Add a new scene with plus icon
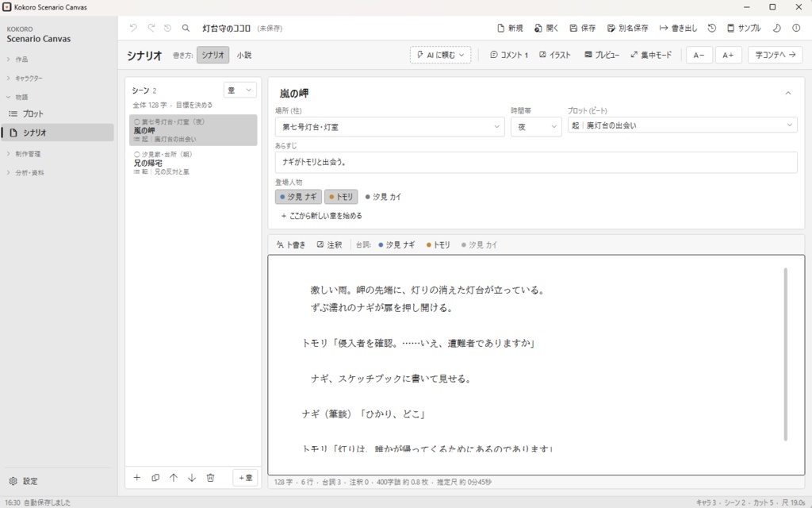The height and width of the screenshot is (508, 812). tap(136, 477)
